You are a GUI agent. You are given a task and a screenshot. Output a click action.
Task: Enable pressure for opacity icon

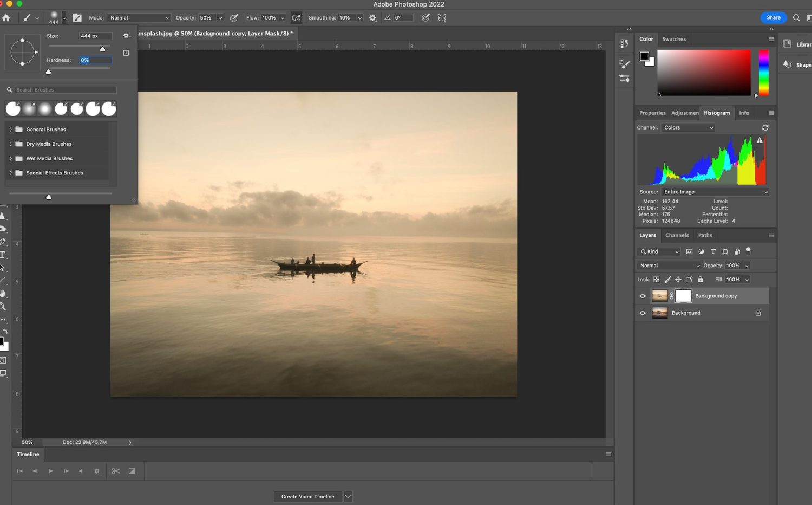[x=234, y=18]
